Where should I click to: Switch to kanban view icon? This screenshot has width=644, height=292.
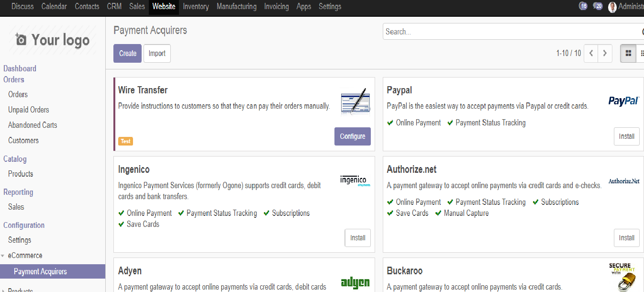[629, 54]
